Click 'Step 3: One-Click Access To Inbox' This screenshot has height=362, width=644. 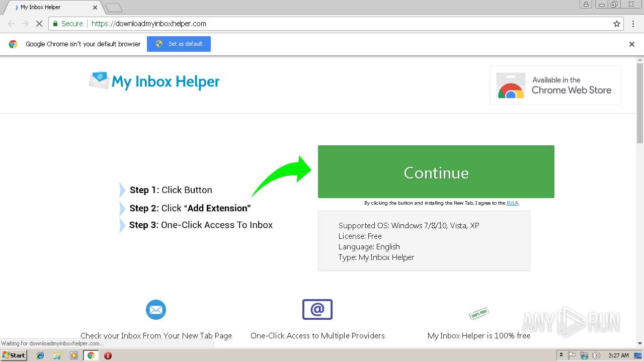pos(201,225)
